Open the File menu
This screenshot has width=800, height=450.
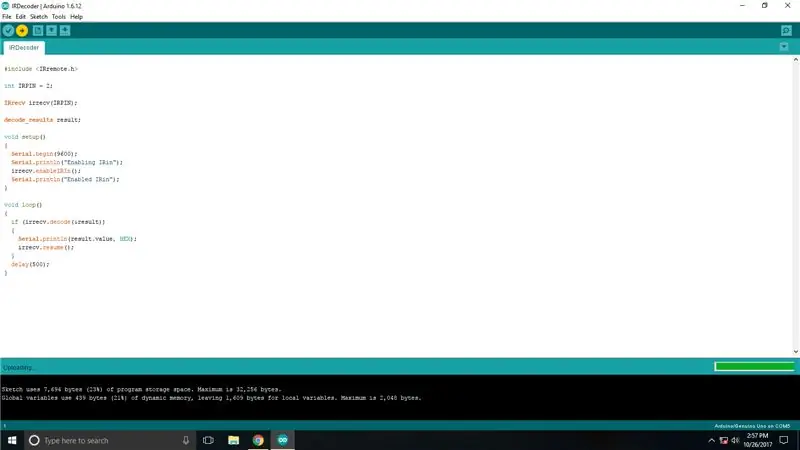(7, 17)
